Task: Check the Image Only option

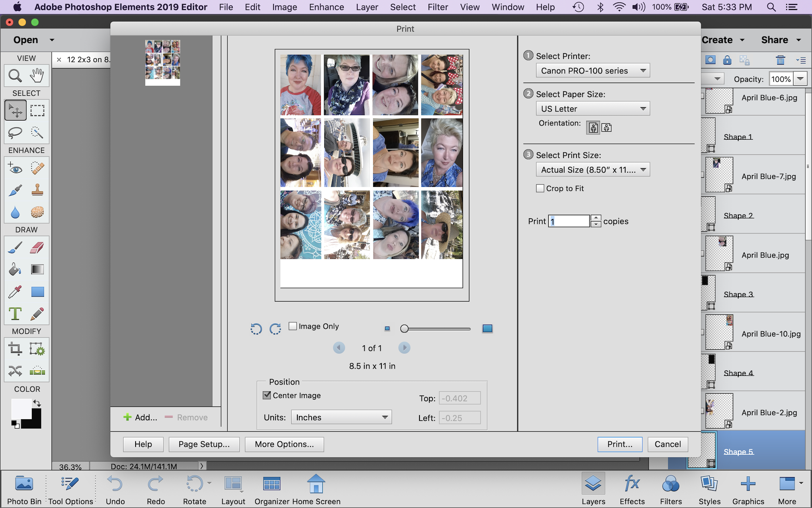Action: (293, 326)
